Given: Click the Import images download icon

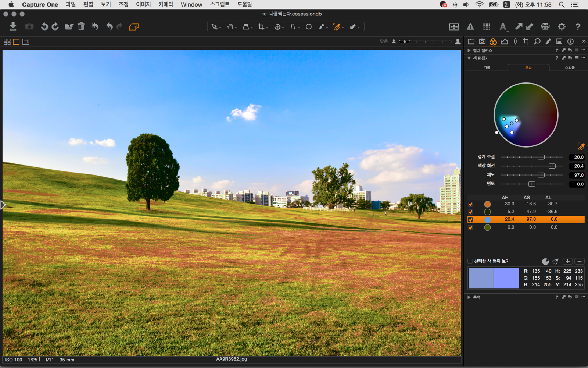Looking at the screenshot, I should pyautogui.click(x=13, y=26).
